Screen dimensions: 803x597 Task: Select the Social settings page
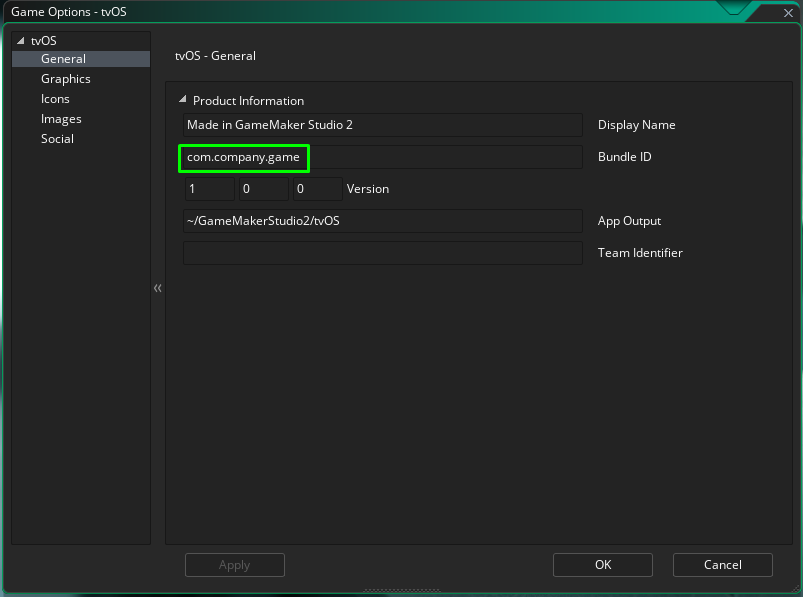click(x=57, y=139)
